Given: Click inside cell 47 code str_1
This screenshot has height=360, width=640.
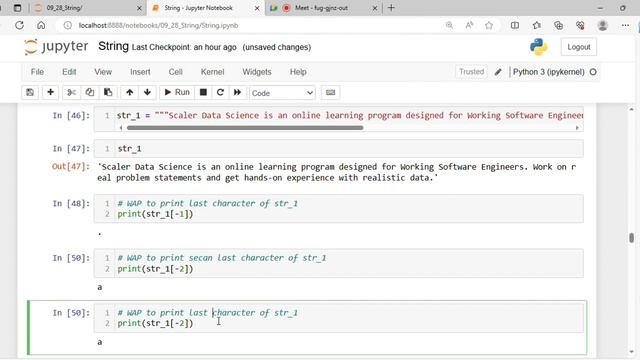Looking at the screenshot, I should [129, 149].
